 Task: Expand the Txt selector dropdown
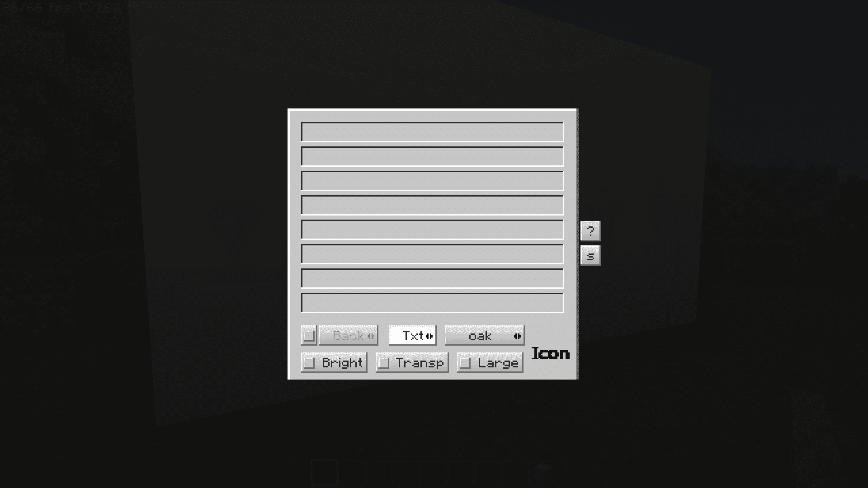click(x=429, y=335)
